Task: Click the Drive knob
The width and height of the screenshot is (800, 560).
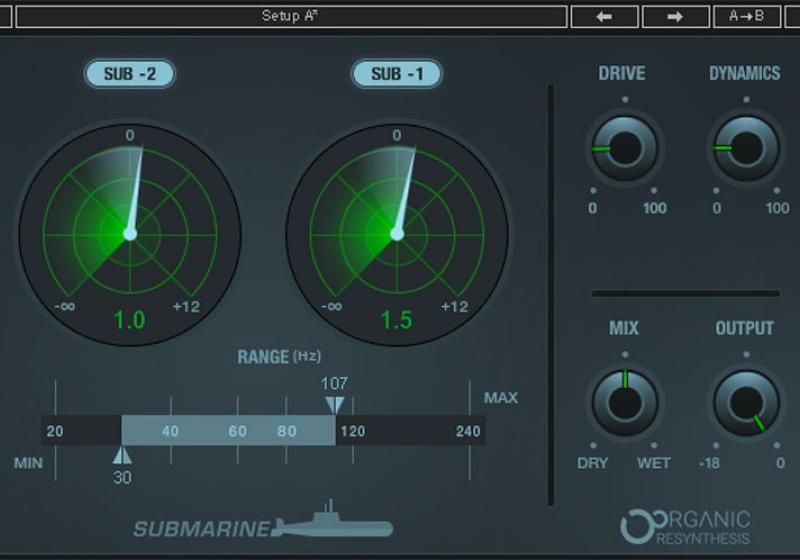Action: pos(624,148)
